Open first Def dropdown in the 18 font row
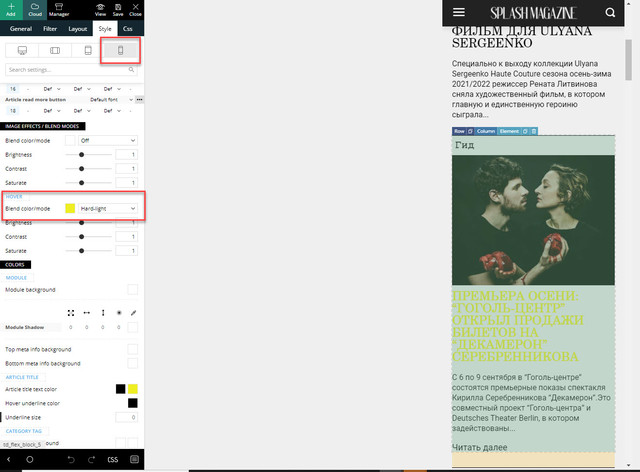640x472 pixels. coord(52,111)
